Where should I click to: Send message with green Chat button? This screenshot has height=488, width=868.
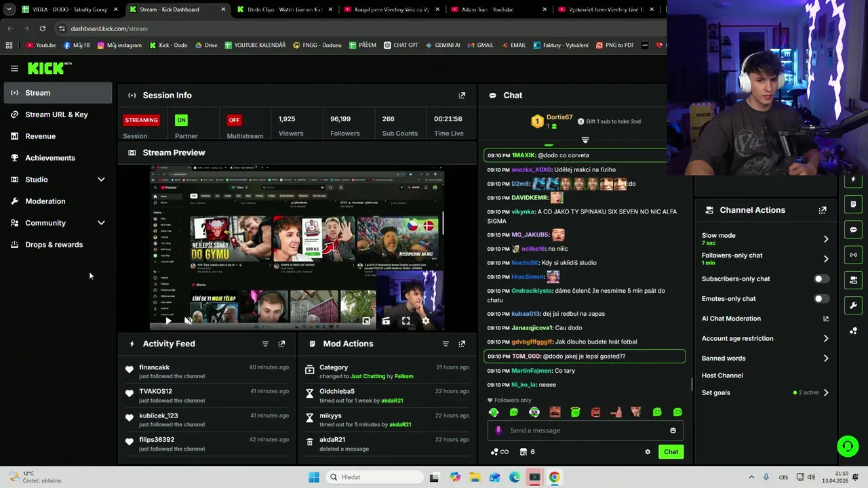(671, 452)
